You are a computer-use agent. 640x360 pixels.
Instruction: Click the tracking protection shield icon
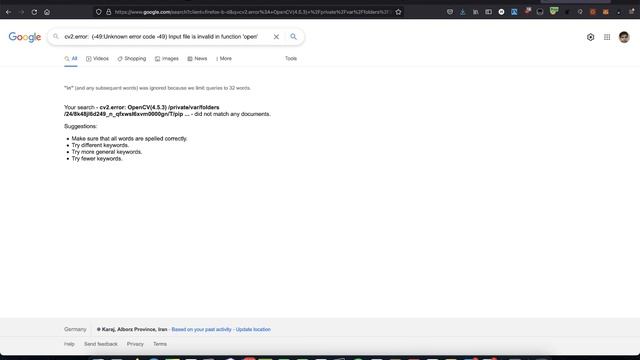click(x=98, y=12)
